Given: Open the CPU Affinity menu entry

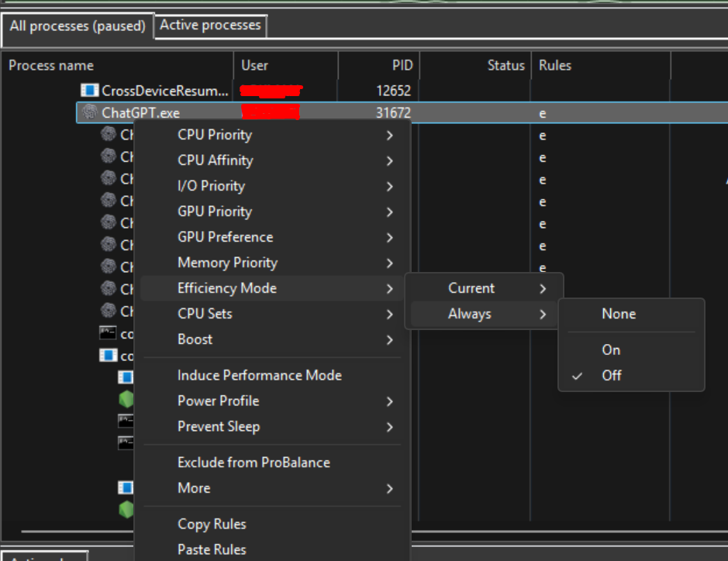Looking at the screenshot, I should pos(272,160).
